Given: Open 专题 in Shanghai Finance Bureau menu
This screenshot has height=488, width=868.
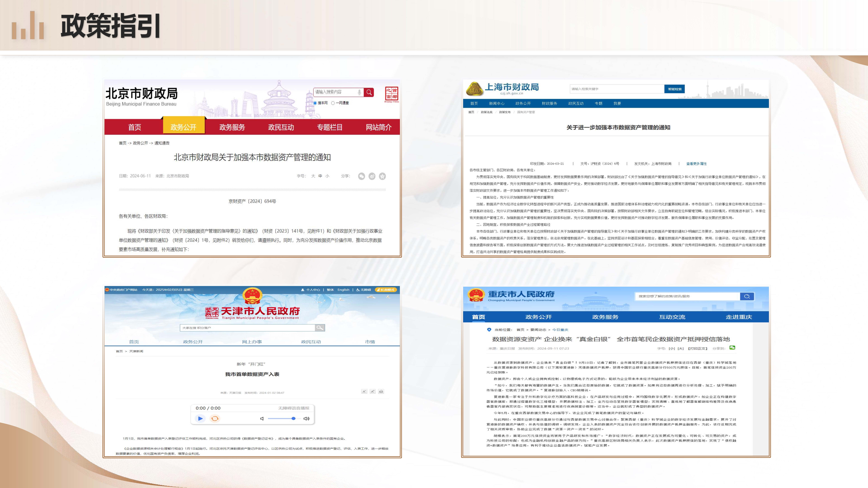Looking at the screenshot, I should 598,103.
